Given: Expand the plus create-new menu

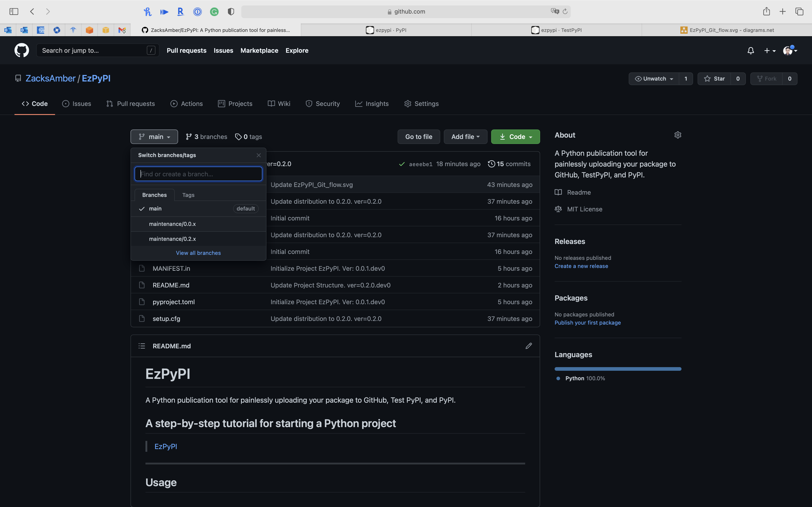Looking at the screenshot, I should click(770, 51).
